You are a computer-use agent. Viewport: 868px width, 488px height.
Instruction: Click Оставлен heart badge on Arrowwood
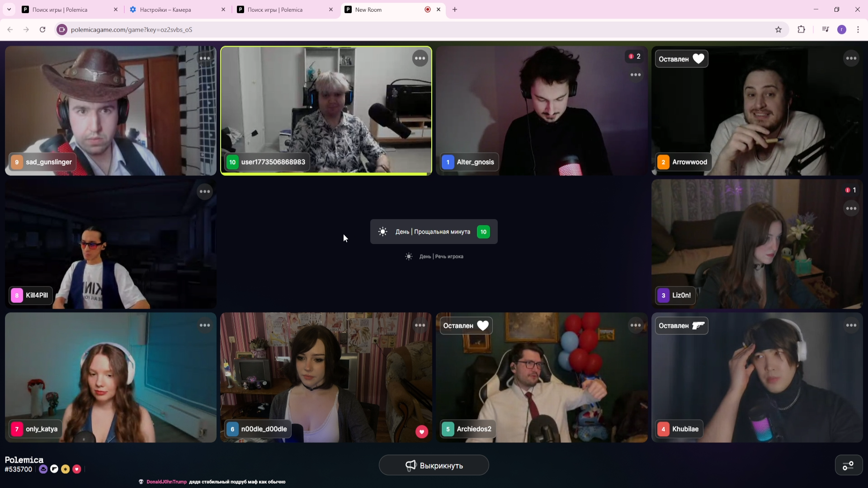(x=681, y=59)
